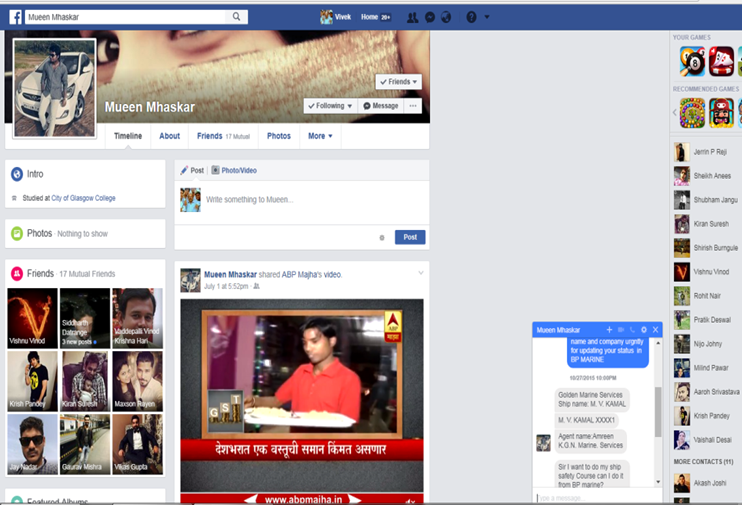
Task: Open the Following dropdown button
Action: click(330, 106)
